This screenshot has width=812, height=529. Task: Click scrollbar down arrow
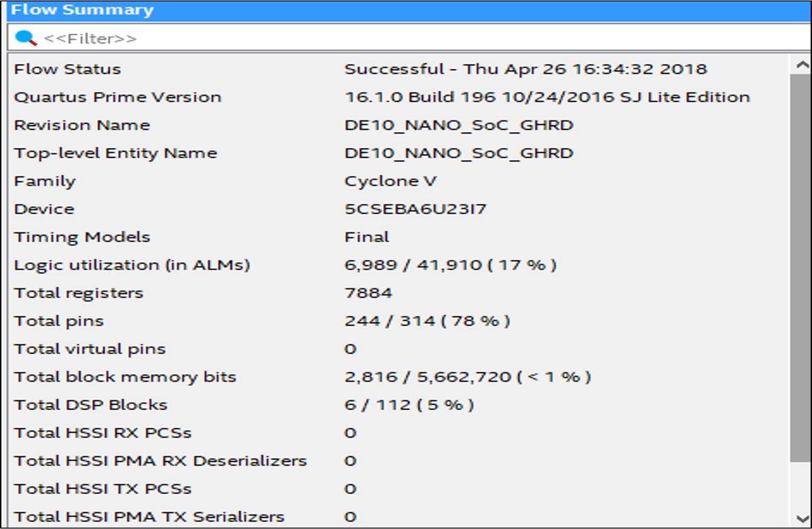click(x=801, y=518)
